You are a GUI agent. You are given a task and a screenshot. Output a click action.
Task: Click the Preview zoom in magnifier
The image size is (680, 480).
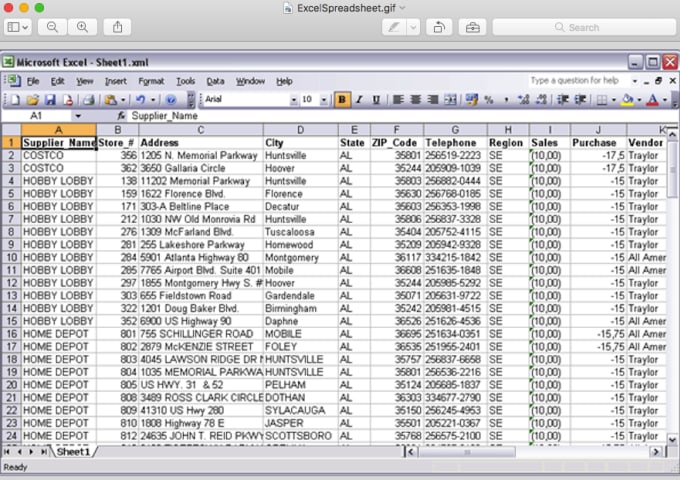click(x=82, y=27)
